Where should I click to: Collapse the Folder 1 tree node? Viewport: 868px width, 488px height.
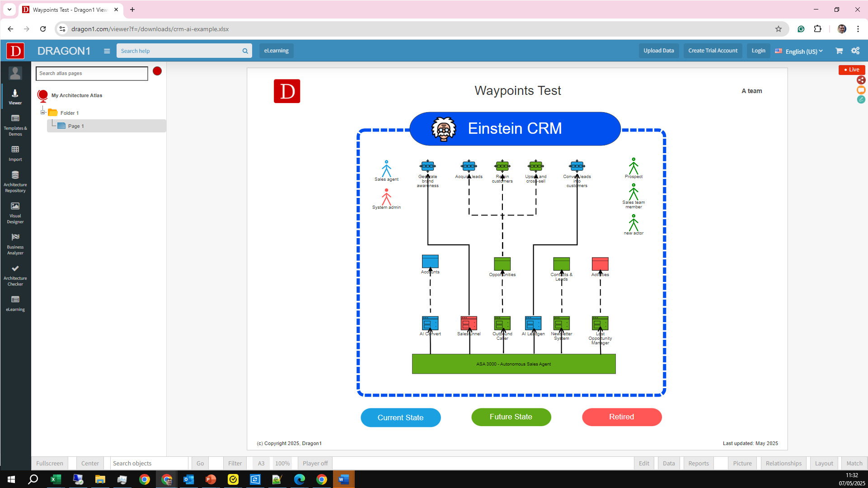pyautogui.click(x=43, y=113)
